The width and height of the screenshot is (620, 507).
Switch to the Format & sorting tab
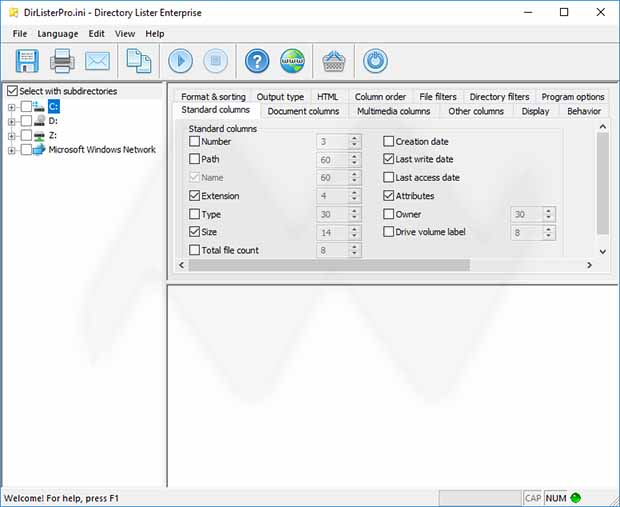pyautogui.click(x=213, y=97)
